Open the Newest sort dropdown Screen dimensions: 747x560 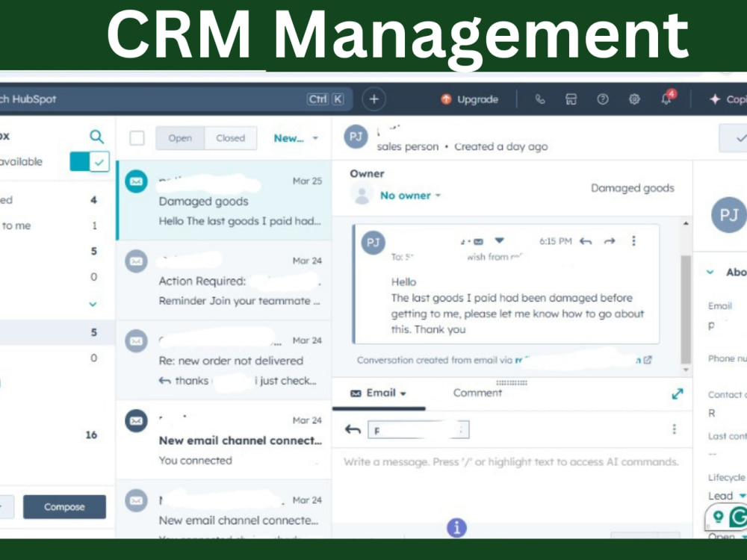pyautogui.click(x=295, y=138)
